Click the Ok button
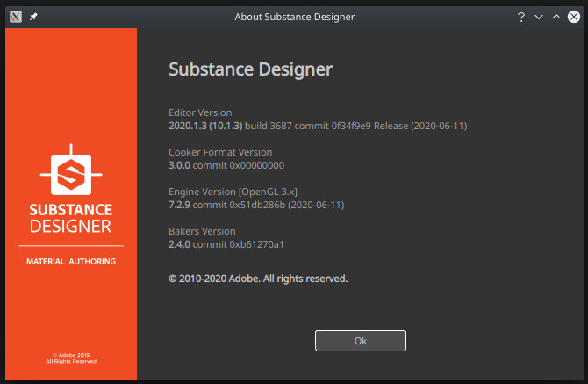The width and height of the screenshot is (588, 384). click(361, 341)
